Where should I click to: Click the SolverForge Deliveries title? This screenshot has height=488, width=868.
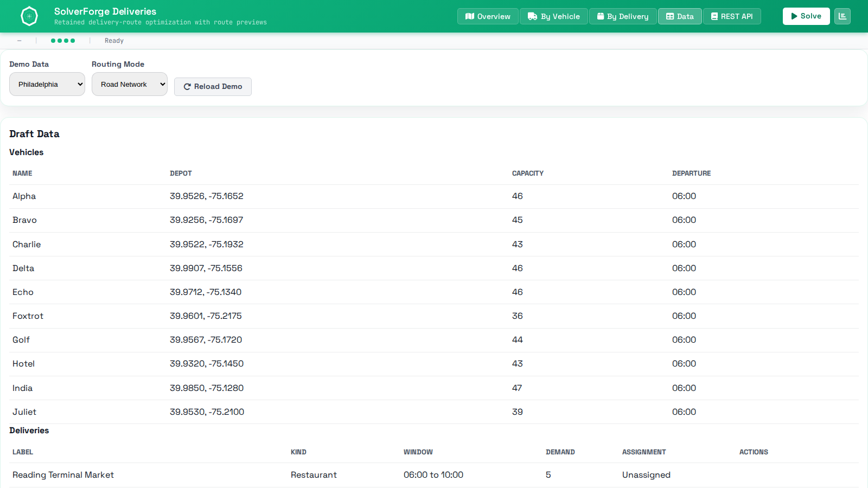[x=105, y=11]
